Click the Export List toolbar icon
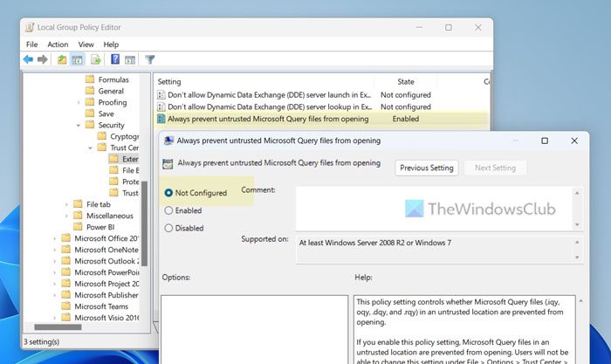The image size is (611, 364). tap(95, 59)
